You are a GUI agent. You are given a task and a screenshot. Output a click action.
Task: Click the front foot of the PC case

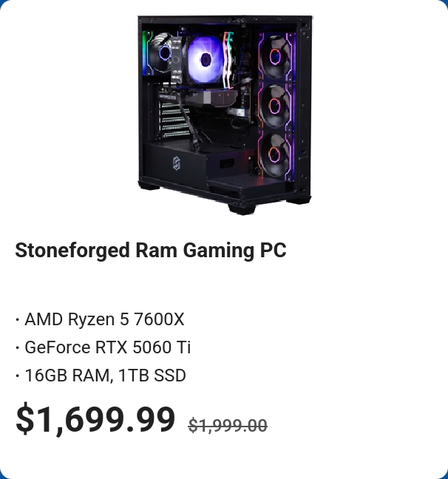pyautogui.click(x=242, y=209)
